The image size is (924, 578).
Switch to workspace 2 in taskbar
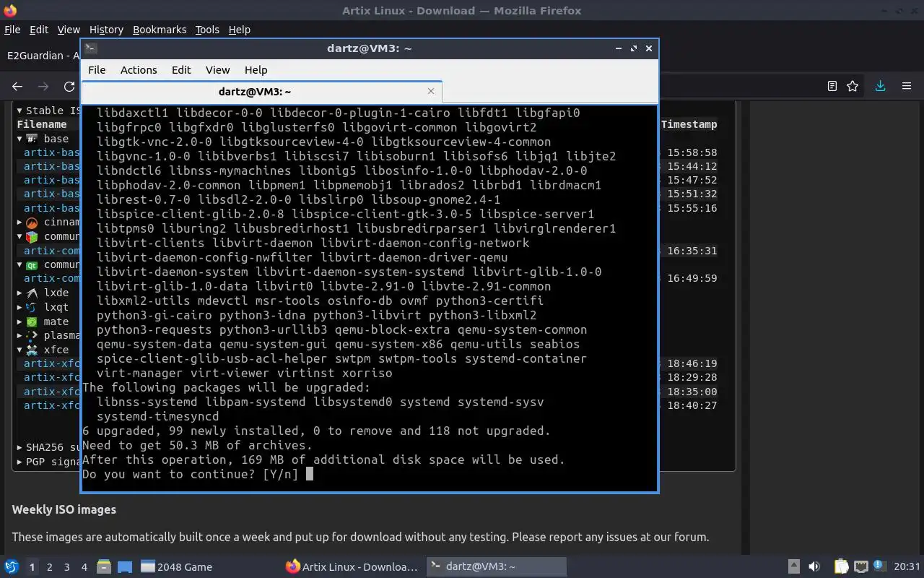pos(49,567)
